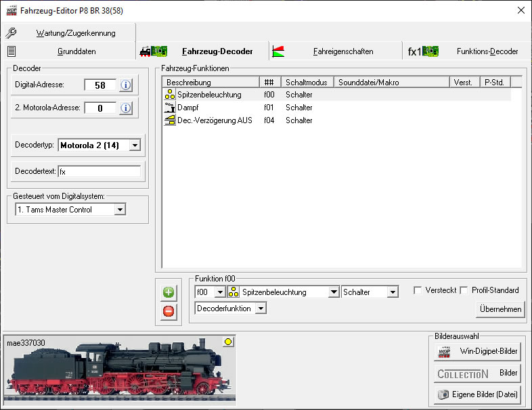The height and width of the screenshot is (410, 532).
Task: Click the Win-Digipet-Bilder button
Action: pyautogui.click(x=478, y=352)
